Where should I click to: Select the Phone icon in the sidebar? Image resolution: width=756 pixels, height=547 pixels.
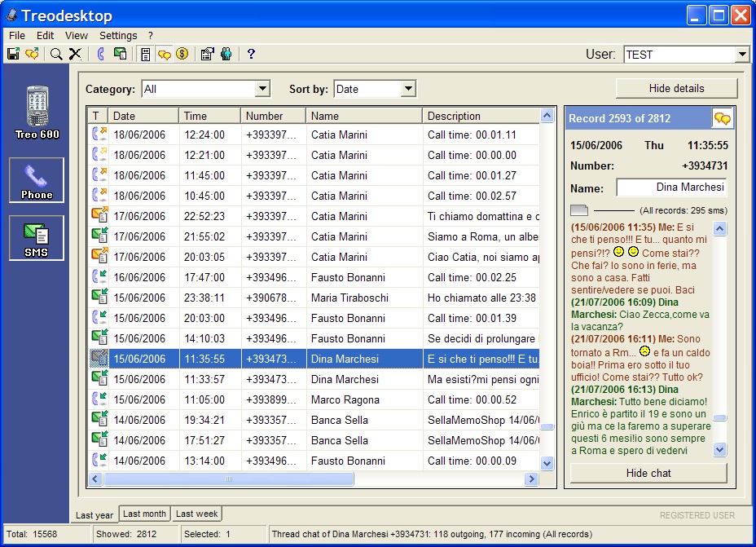pyautogui.click(x=36, y=180)
